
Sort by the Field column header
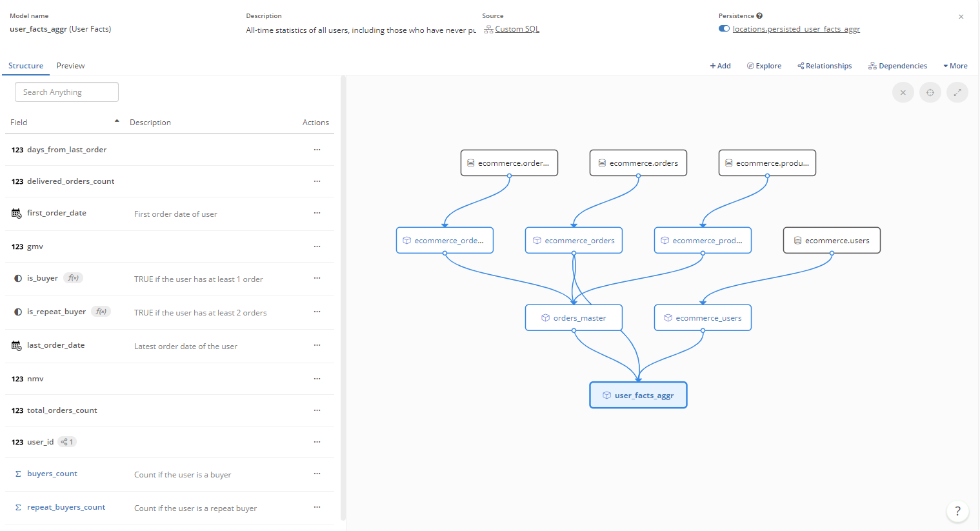(19, 123)
